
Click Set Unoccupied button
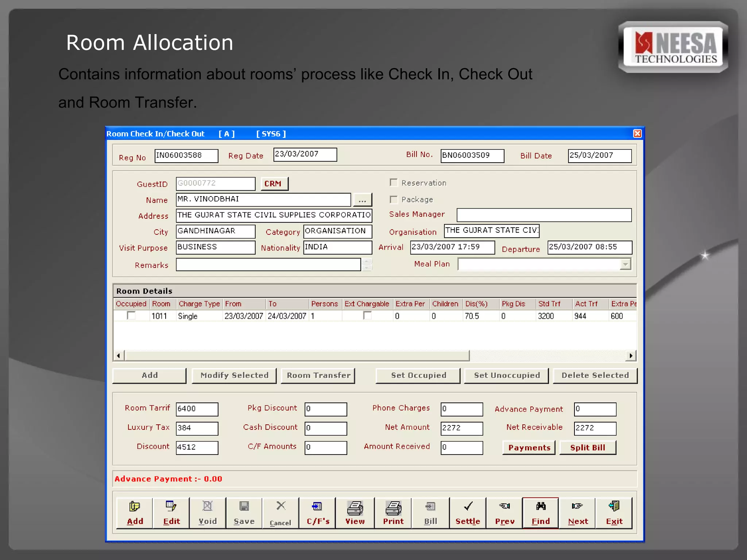pyautogui.click(x=507, y=375)
